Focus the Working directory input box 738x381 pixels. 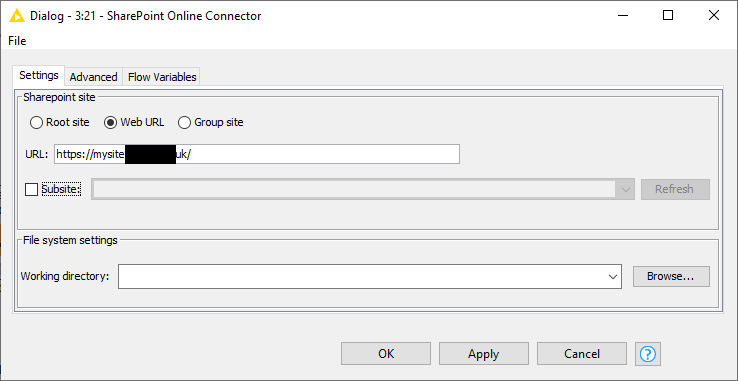coord(361,276)
